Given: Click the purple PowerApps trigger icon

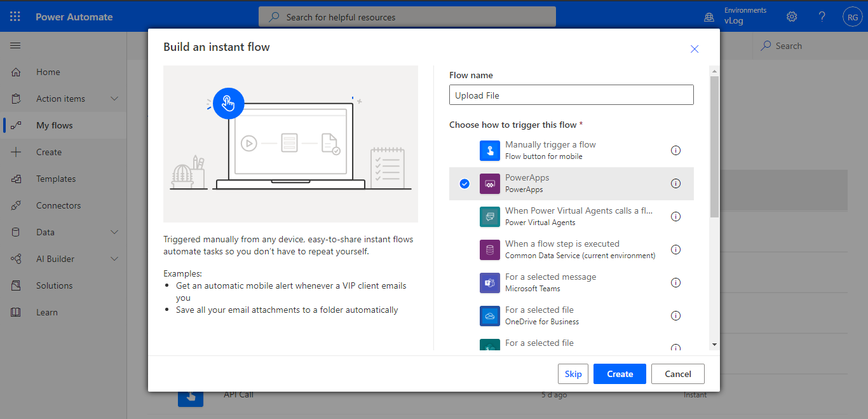Looking at the screenshot, I should click(489, 184).
